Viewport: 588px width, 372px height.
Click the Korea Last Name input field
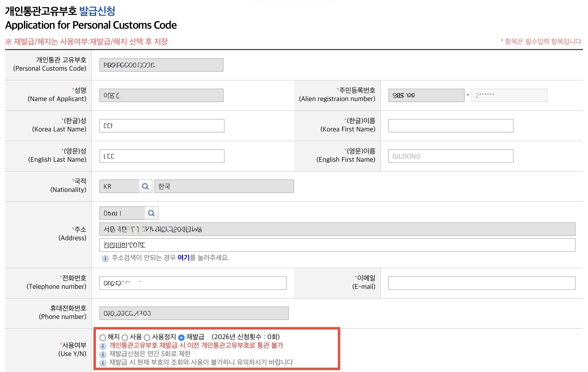click(x=162, y=126)
